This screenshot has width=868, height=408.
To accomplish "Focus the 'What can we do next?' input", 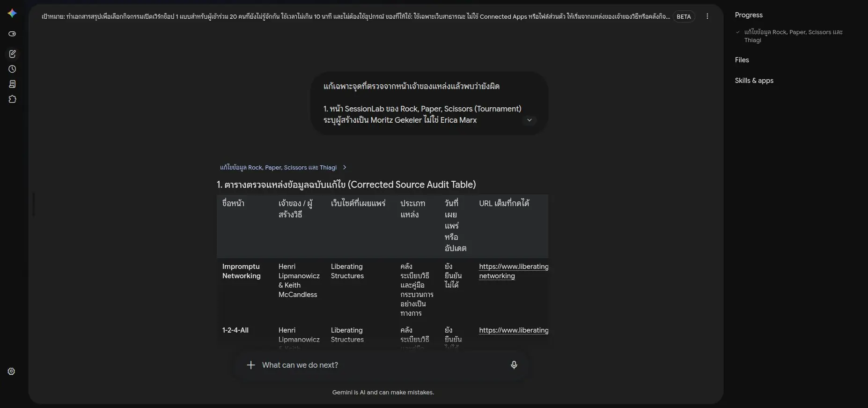I will 382,365.
